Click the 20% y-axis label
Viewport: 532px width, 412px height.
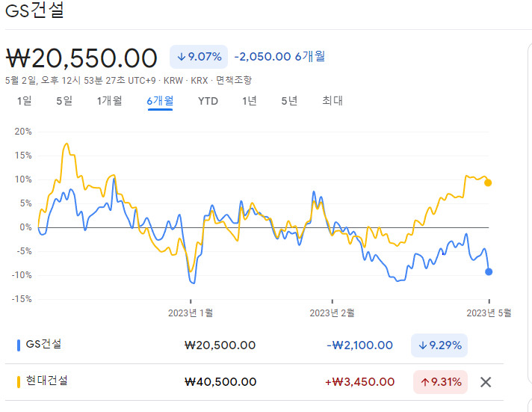[23, 132]
